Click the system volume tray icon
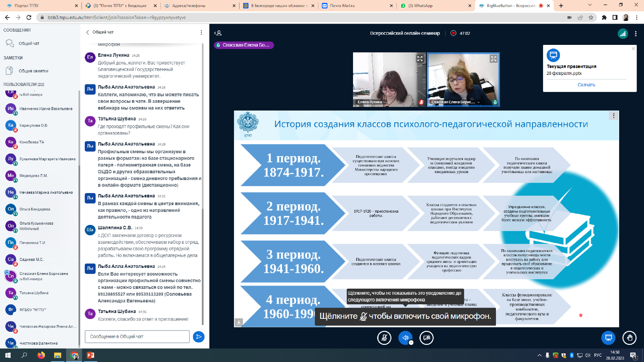Screen dimensions: 644x362 [x=587, y=355]
